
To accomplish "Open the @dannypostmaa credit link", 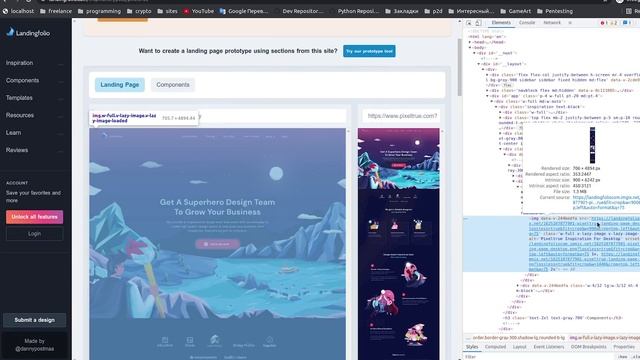I will pyautogui.click(x=34, y=349).
